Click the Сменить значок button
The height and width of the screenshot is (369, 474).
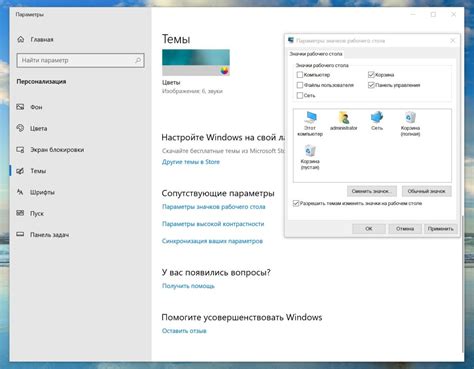tap(372, 191)
